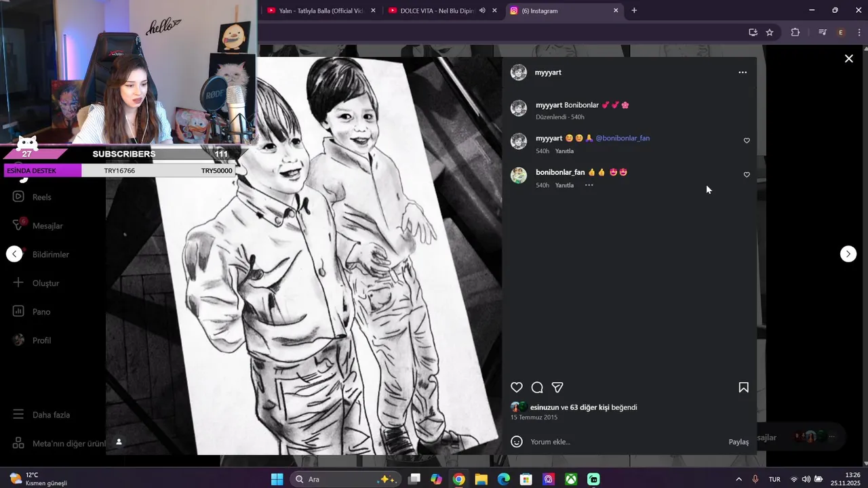Close the Yalın YouTube tab
The image size is (868, 488).
click(373, 11)
